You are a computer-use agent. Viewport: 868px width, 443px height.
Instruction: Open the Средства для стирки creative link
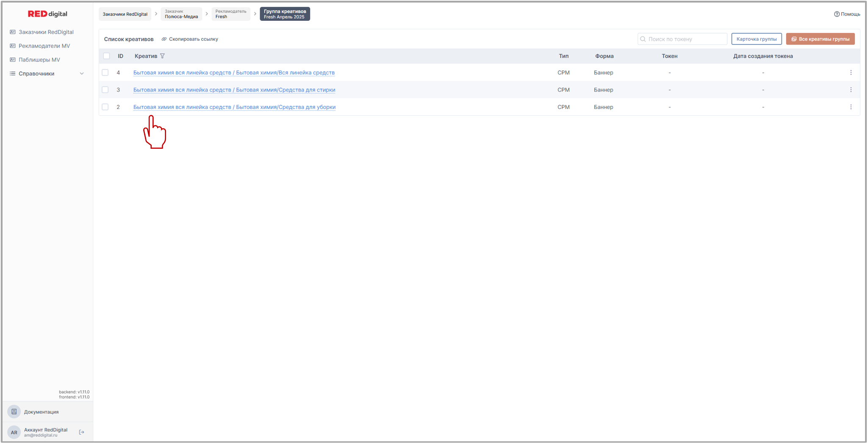(234, 90)
